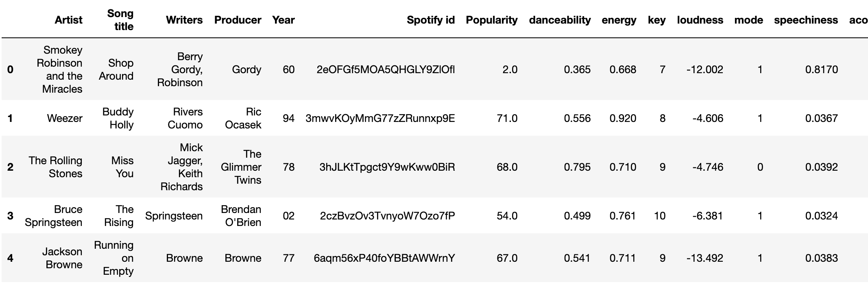Image resolution: width=868 pixels, height=291 pixels.
Task: Click the popularity value 71.0
Action: 507,118
